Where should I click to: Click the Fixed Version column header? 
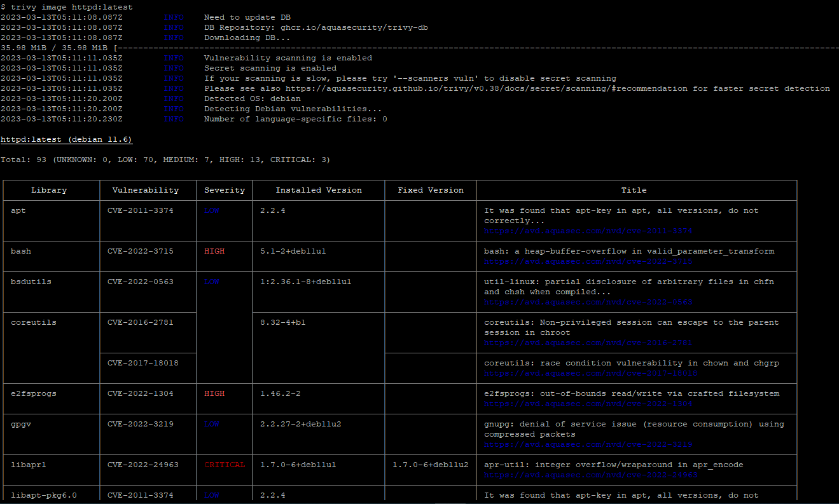point(430,190)
